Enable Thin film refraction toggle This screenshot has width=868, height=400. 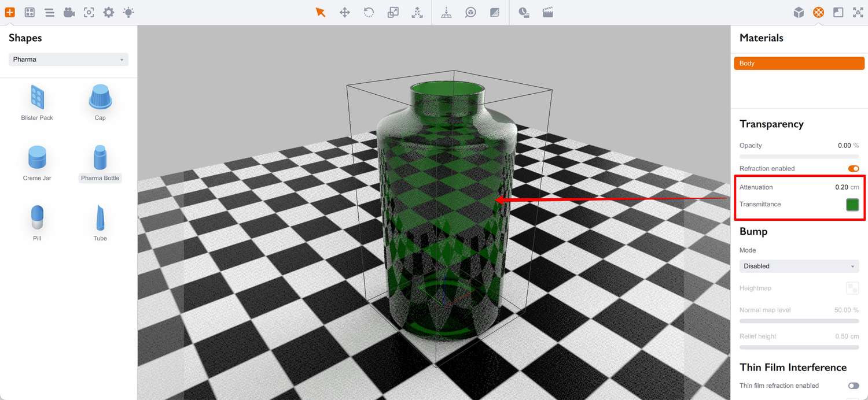click(x=854, y=386)
